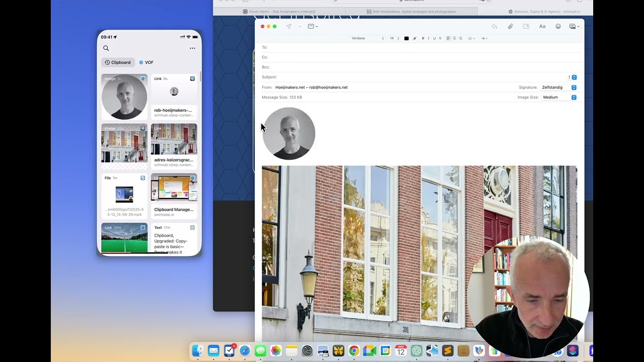Open the priority (!) dropdown
The image size is (644, 362).
(x=573, y=77)
